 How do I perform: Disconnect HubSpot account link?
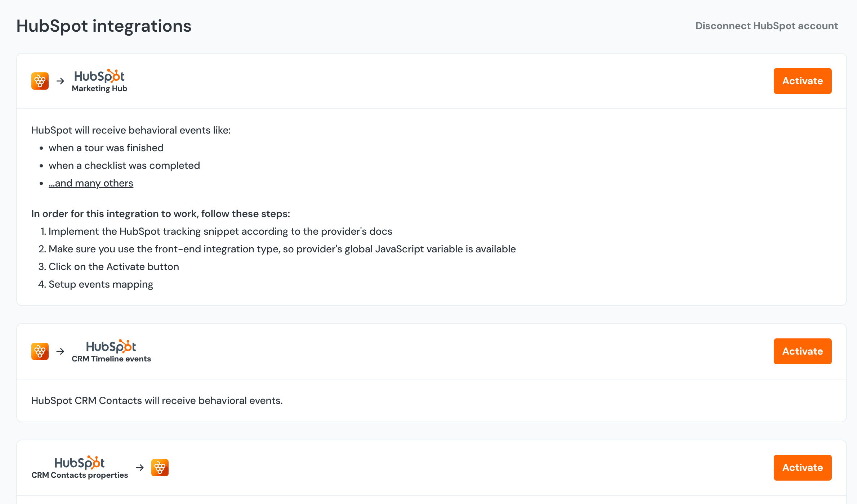tap(766, 26)
